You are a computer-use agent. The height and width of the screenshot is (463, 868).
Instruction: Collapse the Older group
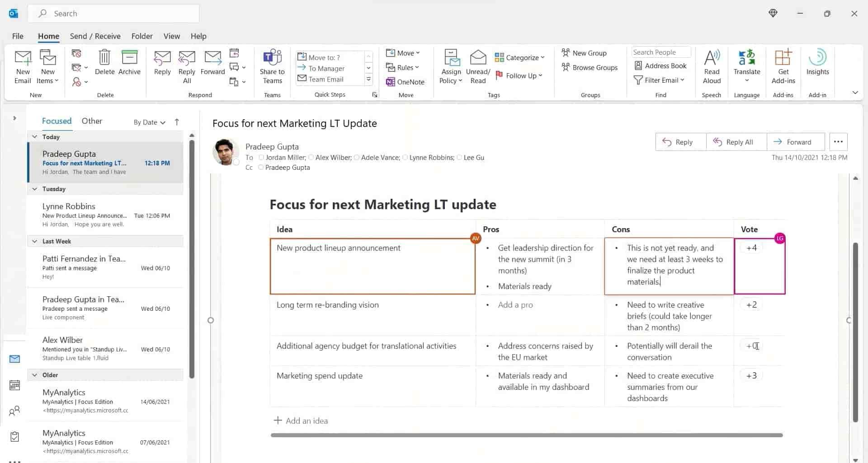pyautogui.click(x=35, y=375)
